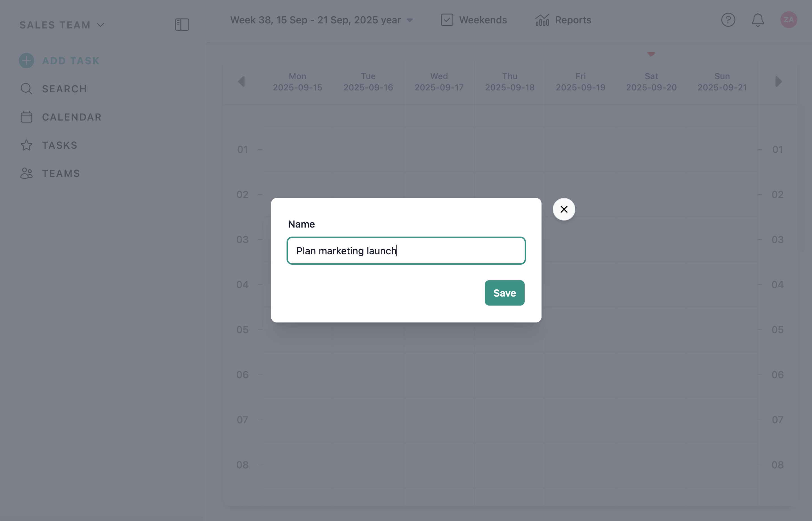Open the ZA user avatar menu
This screenshot has width=812, height=521.
[789, 20]
